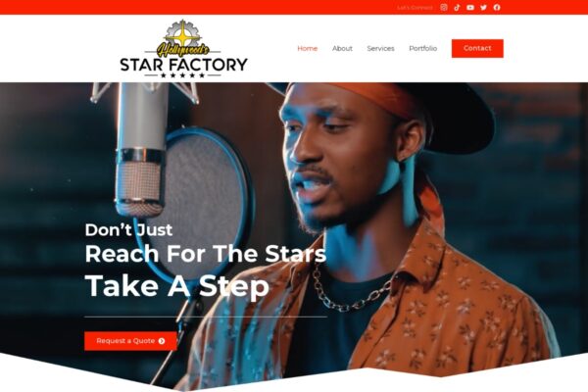
Task: Go to the Home menu item
Action: click(307, 48)
